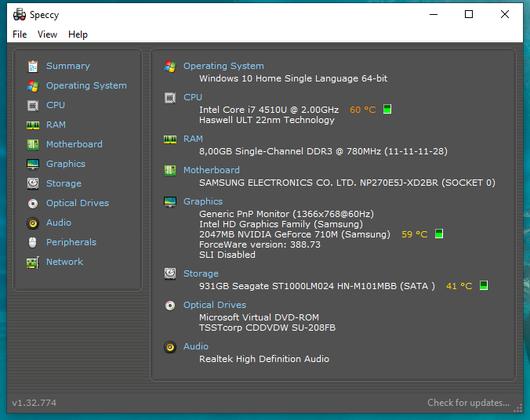530x420 pixels.
Task: Select the Operating System sidebar section
Action: tap(86, 85)
